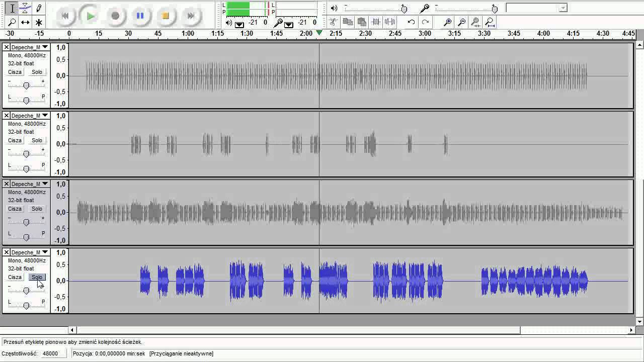This screenshot has height=362, width=644.
Task: Fit selection in window zoom icon
Action: (475, 22)
